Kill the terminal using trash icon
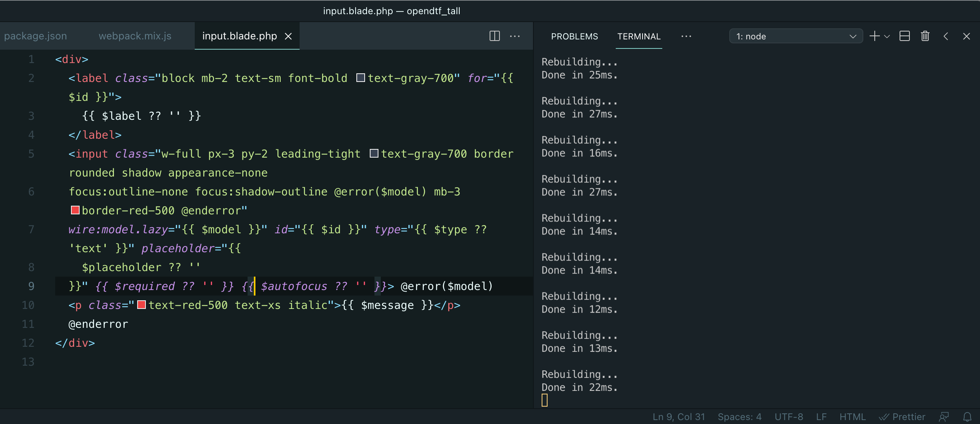The height and width of the screenshot is (424, 980). point(925,36)
